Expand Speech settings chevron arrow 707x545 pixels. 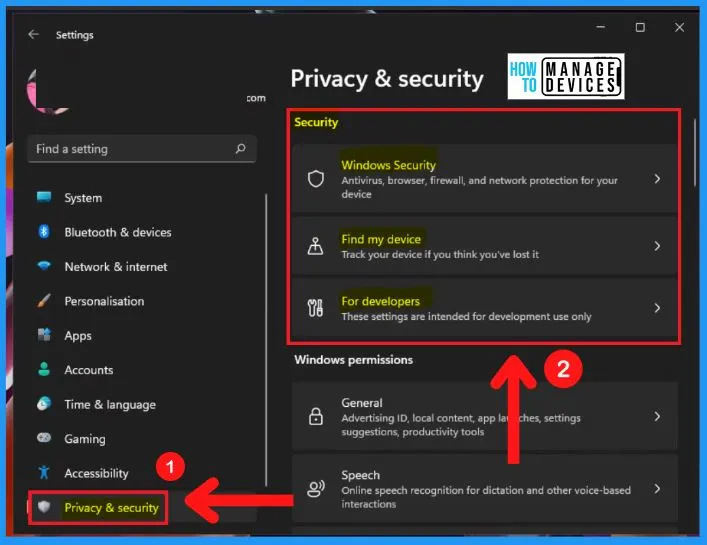coord(657,489)
